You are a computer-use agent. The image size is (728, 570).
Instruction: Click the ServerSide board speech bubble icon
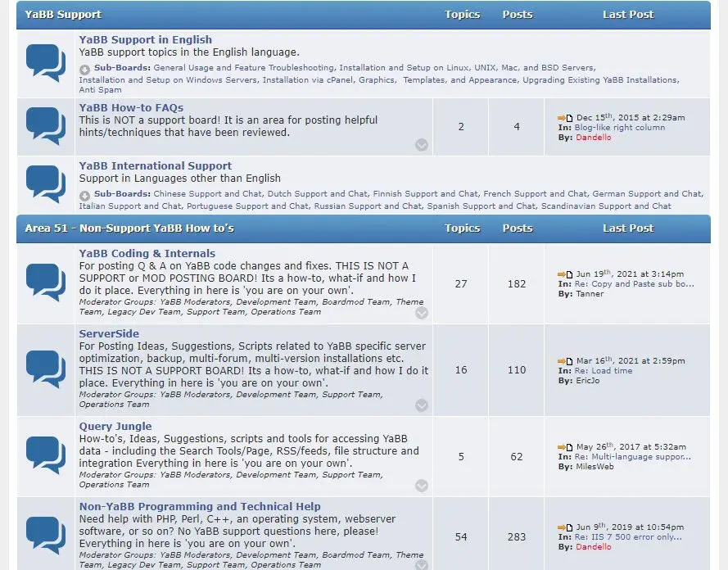coord(46,369)
